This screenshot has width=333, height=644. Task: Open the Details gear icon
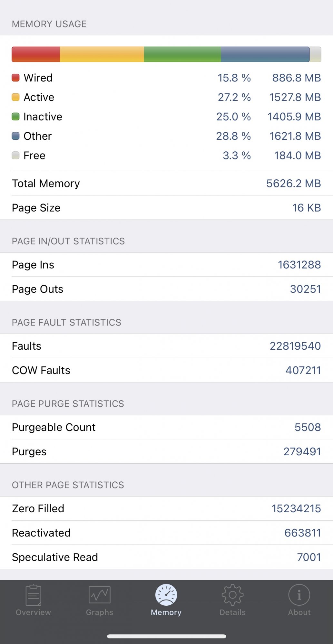click(x=232, y=595)
